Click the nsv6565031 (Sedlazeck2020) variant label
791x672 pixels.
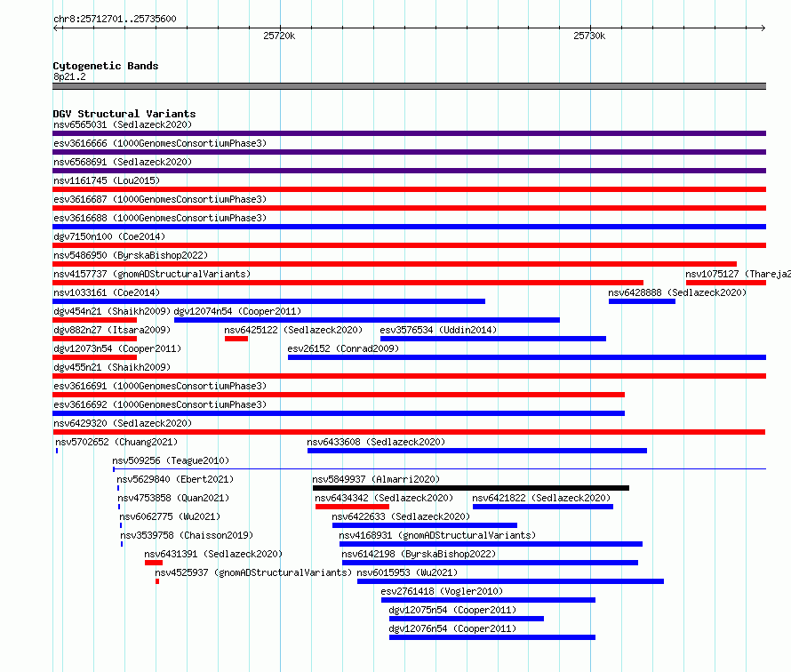[x=123, y=124]
